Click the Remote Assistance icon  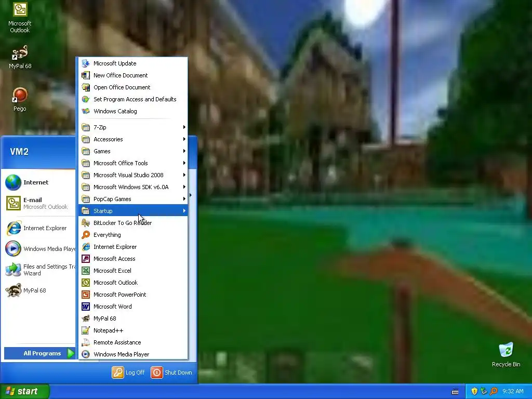(x=86, y=342)
